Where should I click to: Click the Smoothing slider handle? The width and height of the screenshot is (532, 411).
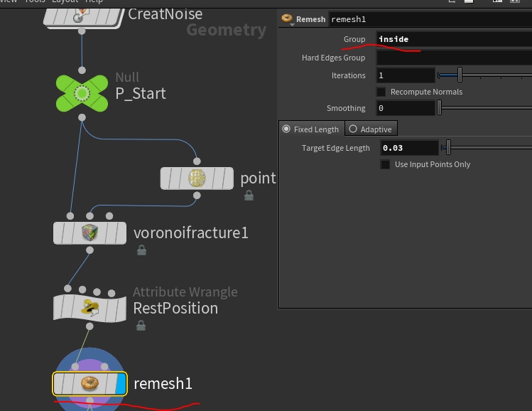point(440,107)
